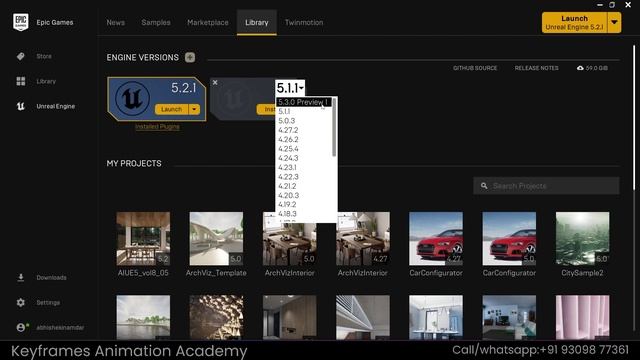Viewport: 640px width, 360px height.
Task: Click the MY PROJECTS heading
Action: pyautogui.click(x=134, y=163)
